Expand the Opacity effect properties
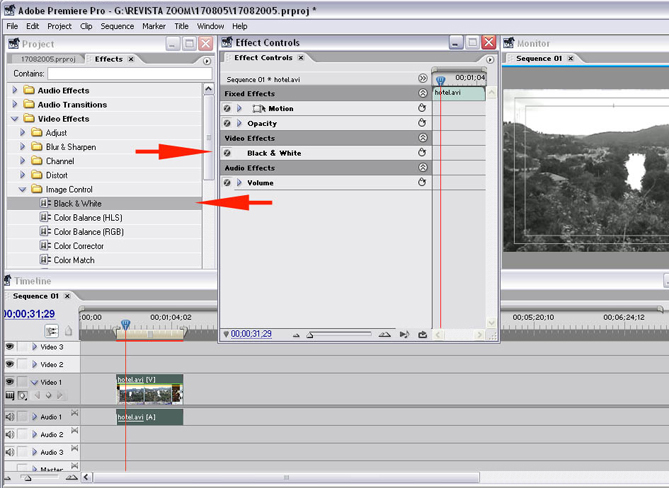The width and height of the screenshot is (669, 488). point(239,123)
